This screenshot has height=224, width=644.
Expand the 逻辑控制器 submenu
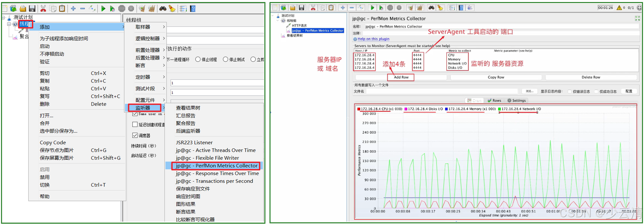[145, 38]
